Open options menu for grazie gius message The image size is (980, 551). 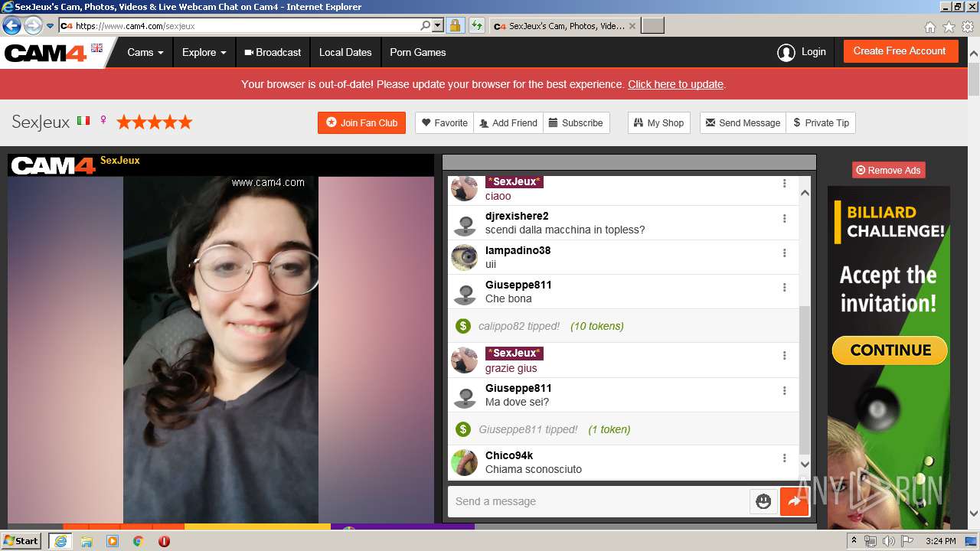tap(784, 355)
